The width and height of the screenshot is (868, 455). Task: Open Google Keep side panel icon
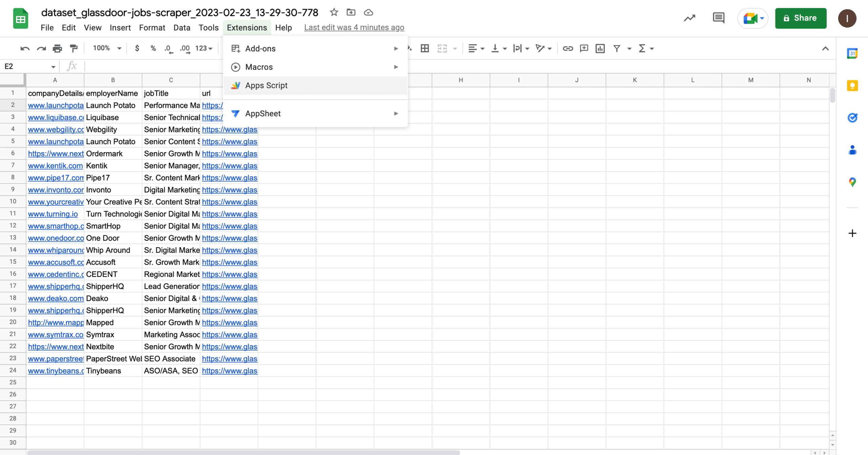click(x=852, y=86)
